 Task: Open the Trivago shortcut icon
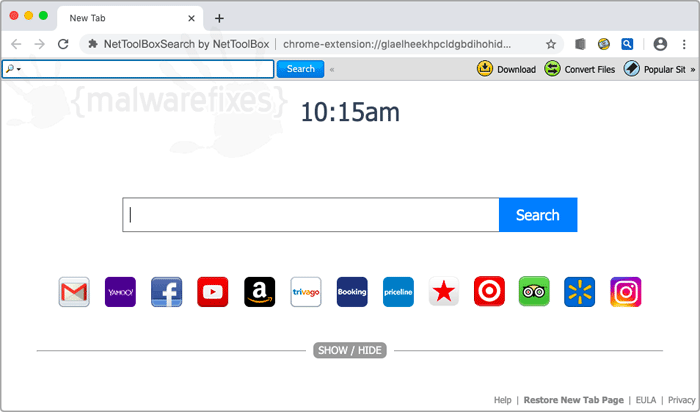306,292
